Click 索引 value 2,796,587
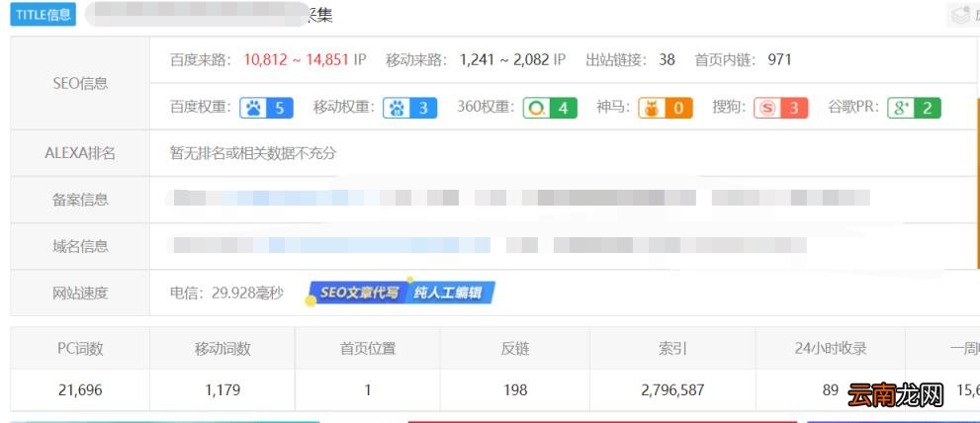Viewport: 980px width, 423px height. point(672,390)
